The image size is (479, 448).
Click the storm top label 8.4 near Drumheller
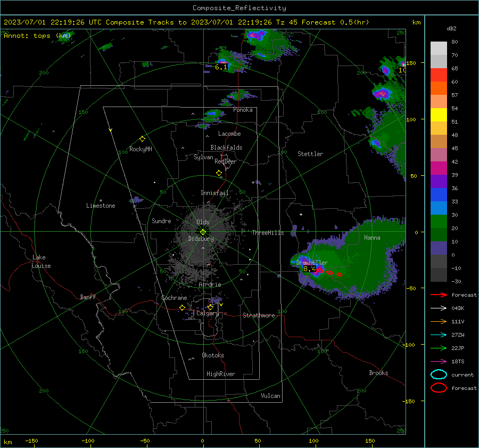309,269
